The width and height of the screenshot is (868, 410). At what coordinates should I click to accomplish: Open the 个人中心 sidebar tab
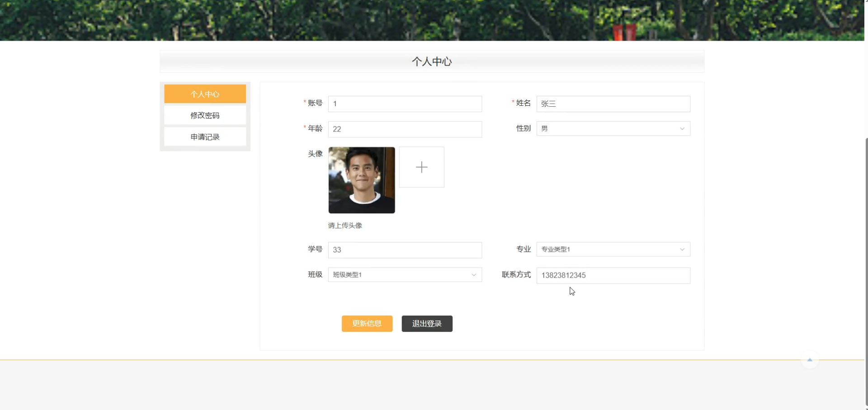(205, 94)
